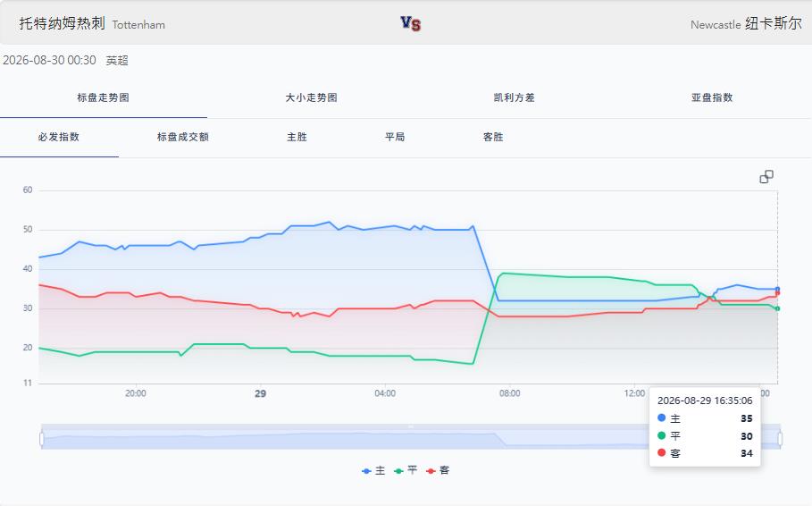Select the 必发指数 sub-tab

click(x=59, y=137)
